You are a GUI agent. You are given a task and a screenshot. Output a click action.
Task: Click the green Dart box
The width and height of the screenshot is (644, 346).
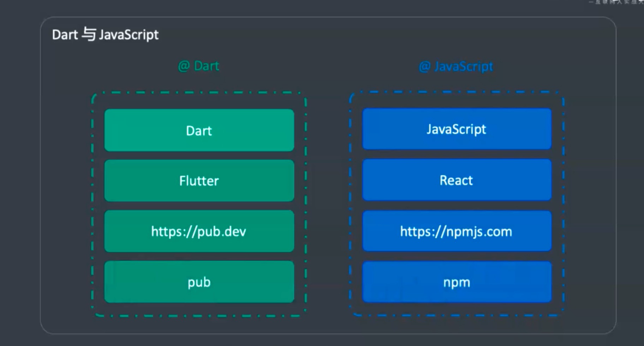click(199, 130)
